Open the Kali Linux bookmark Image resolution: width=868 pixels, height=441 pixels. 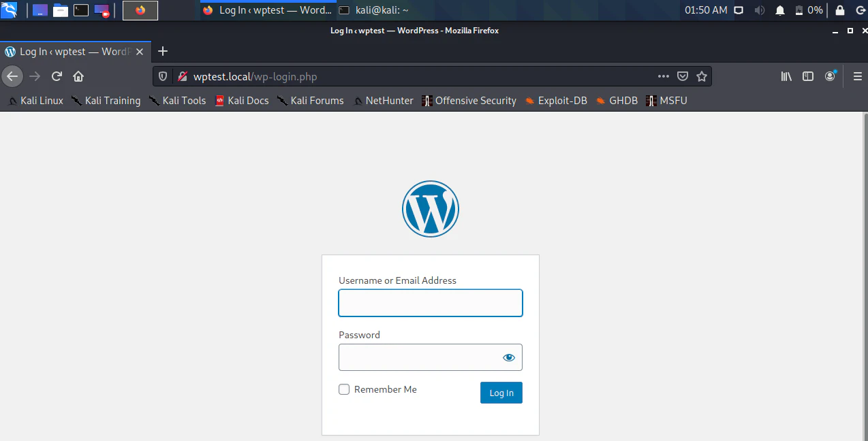point(35,101)
